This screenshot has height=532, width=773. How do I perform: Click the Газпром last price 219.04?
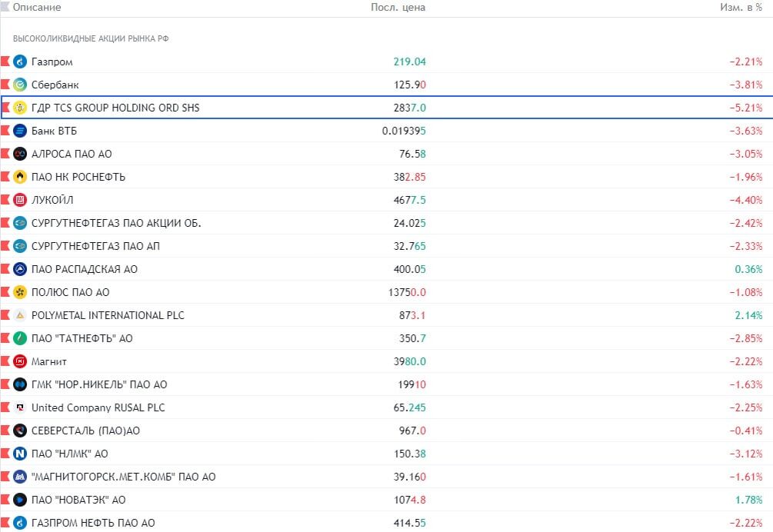point(410,62)
